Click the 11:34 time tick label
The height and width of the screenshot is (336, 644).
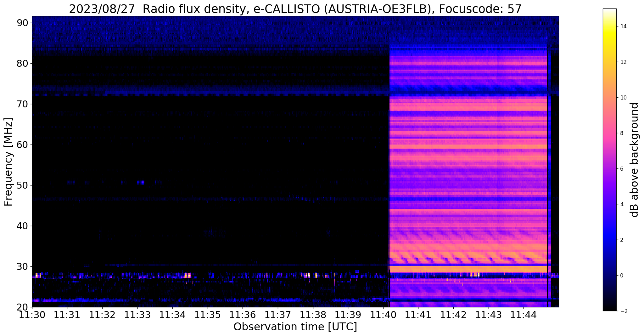[x=172, y=315]
